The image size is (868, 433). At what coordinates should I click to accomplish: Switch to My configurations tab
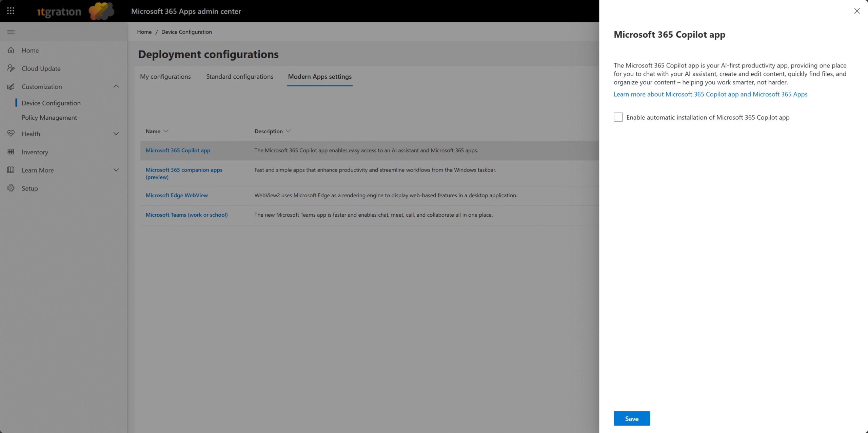point(165,77)
